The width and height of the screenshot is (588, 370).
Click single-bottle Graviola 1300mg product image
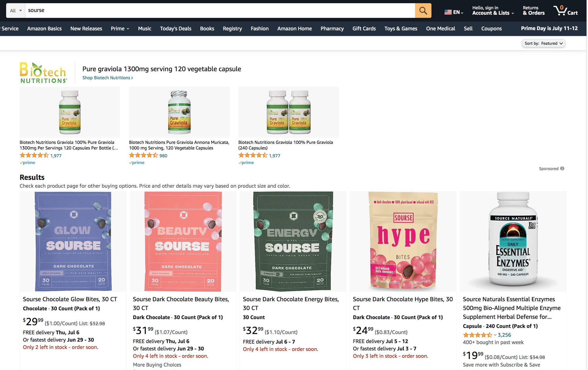coord(70,112)
